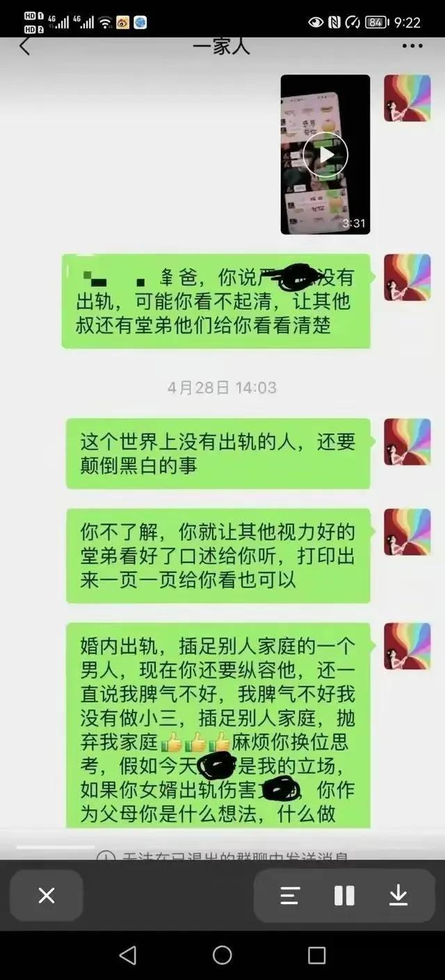Tap the progress bar above the bottom toolbar
The image size is (445, 980).
point(56,847)
